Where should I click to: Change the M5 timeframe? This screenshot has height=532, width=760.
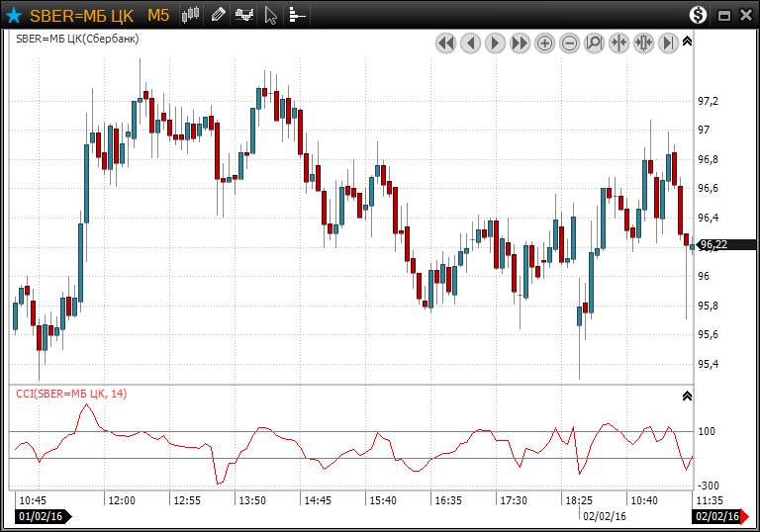158,15
